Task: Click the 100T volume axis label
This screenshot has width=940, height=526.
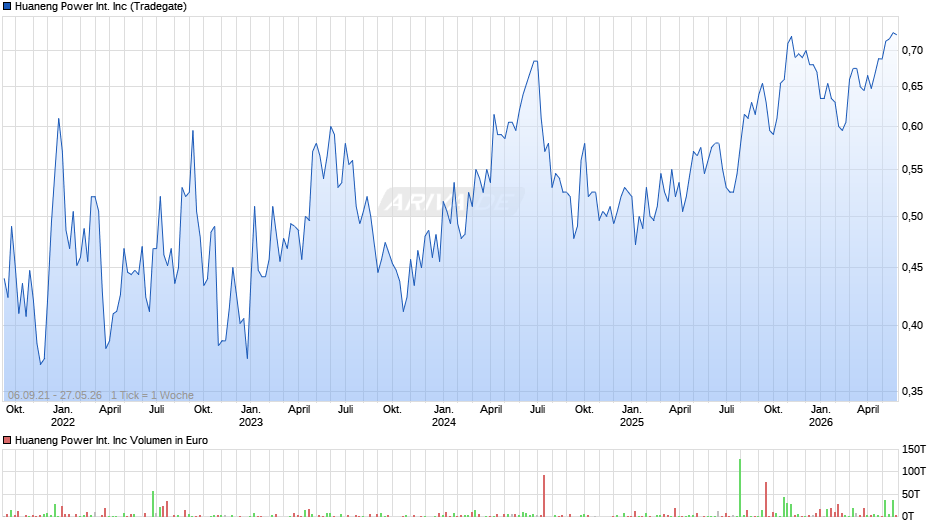Action: 914,471
